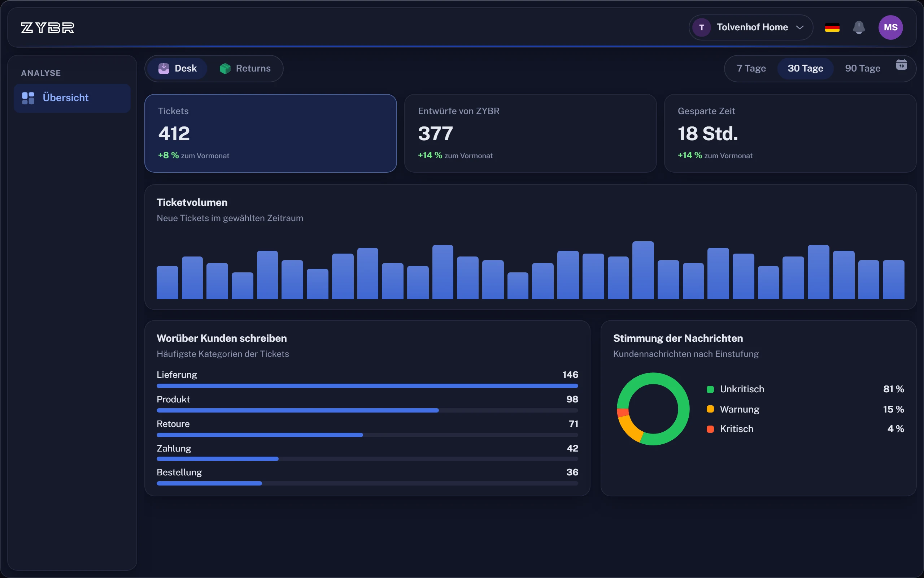Viewport: 924px width, 578px height.
Task: Expand the Tolvenhof Home chevron
Action: [800, 27]
